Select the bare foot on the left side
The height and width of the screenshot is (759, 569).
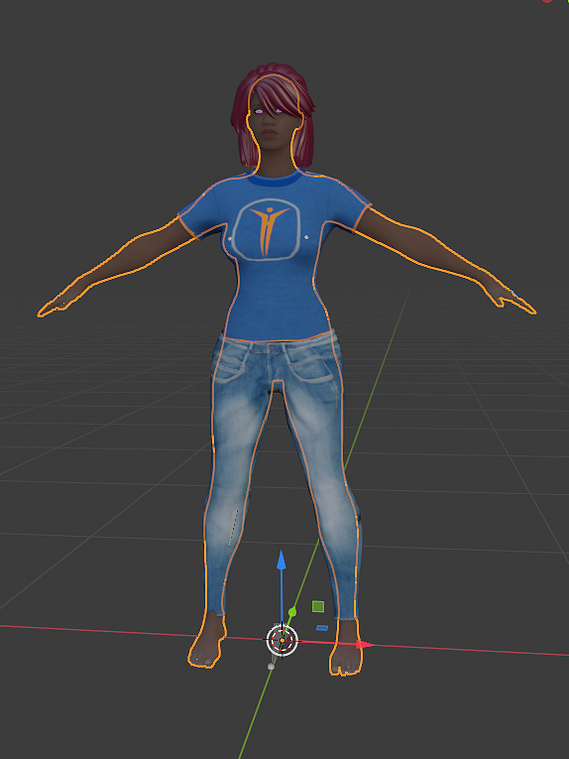click(x=207, y=641)
